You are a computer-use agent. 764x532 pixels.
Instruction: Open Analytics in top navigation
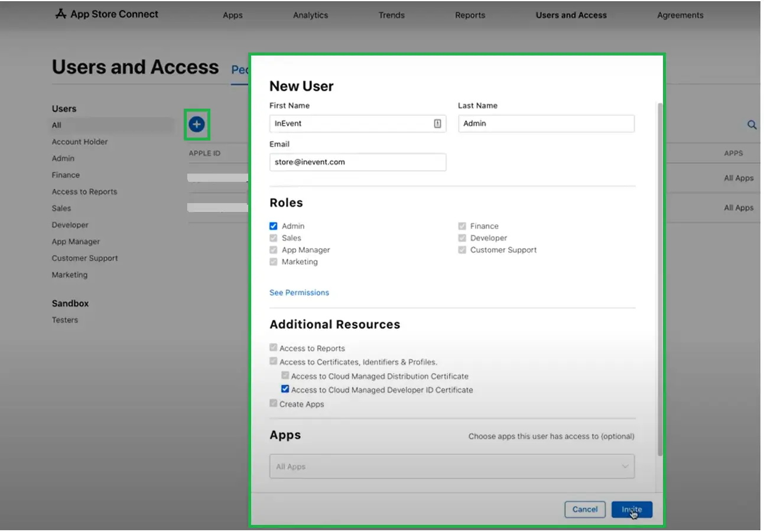click(x=310, y=15)
